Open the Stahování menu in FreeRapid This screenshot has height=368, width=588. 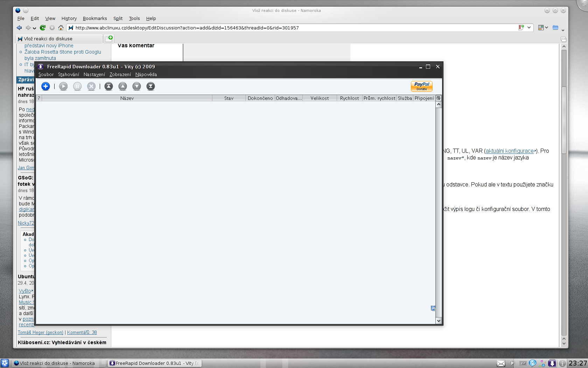click(69, 74)
